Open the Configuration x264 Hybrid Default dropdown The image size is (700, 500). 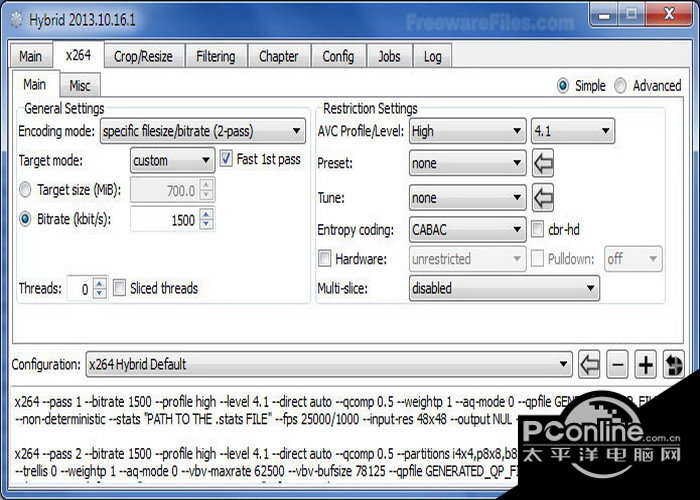point(329,364)
